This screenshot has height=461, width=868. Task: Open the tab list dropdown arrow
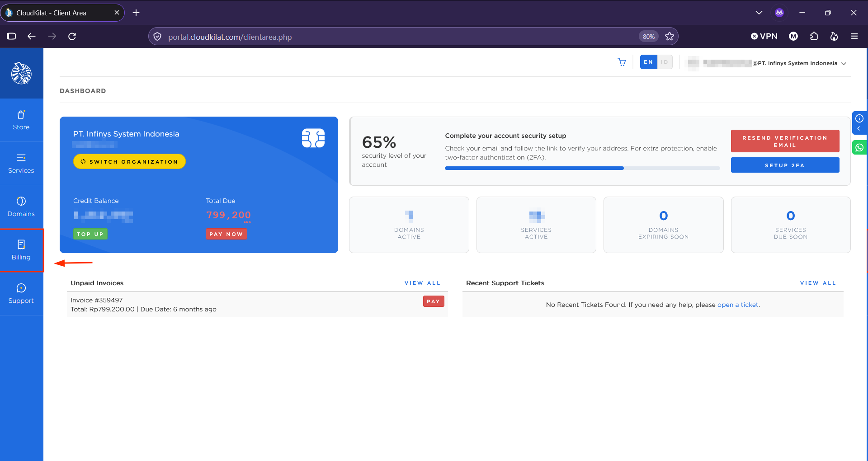point(759,13)
